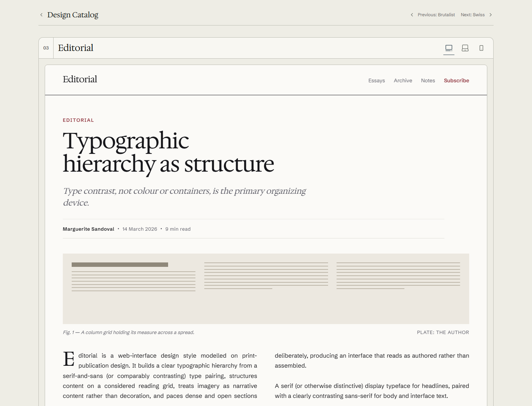Click the date 14 March 2026

click(x=140, y=229)
